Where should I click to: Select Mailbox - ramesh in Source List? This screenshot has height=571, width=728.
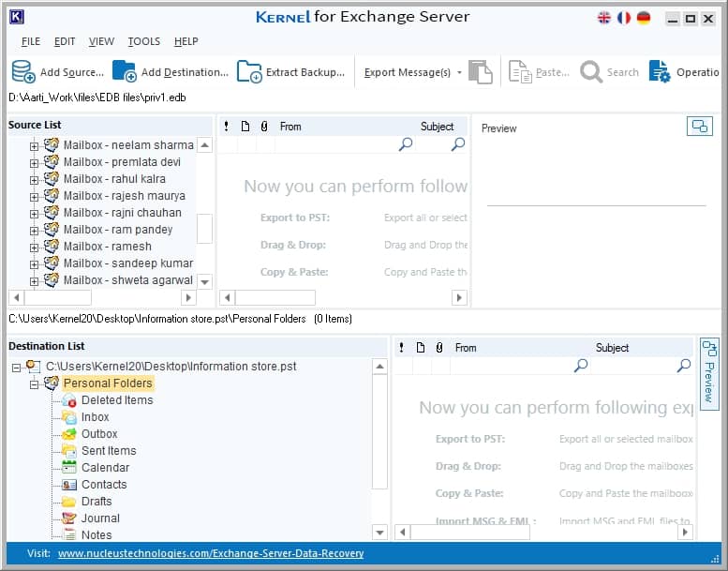107,247
